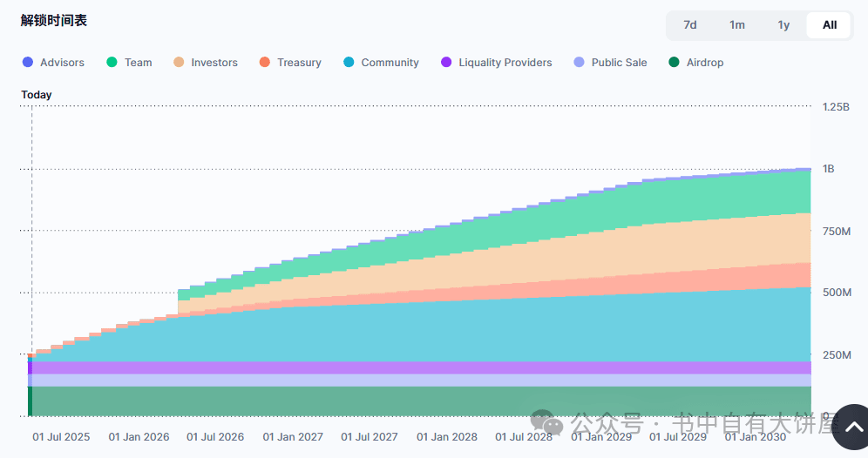Click the dark green Airdrop color dot

(675, 62)
